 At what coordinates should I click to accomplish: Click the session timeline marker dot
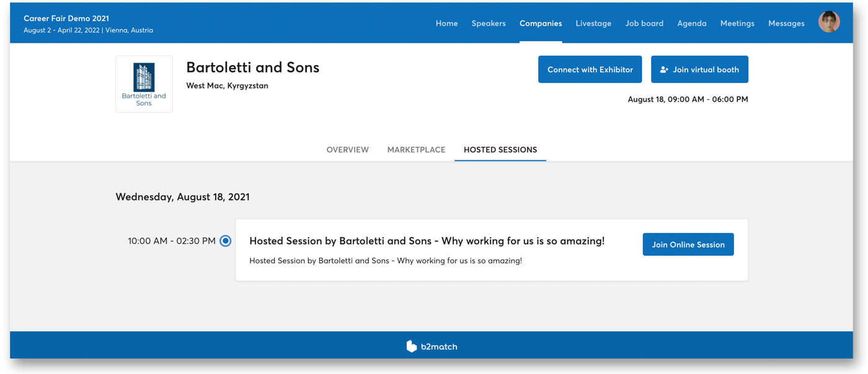tap(226, 241)
